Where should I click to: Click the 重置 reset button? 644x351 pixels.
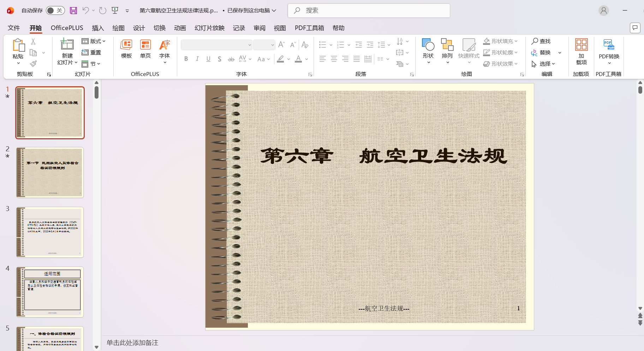pos(91,53)
